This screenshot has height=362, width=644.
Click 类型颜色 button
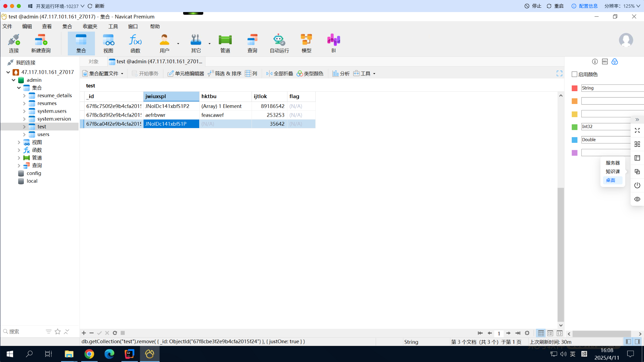pos(310,73)
